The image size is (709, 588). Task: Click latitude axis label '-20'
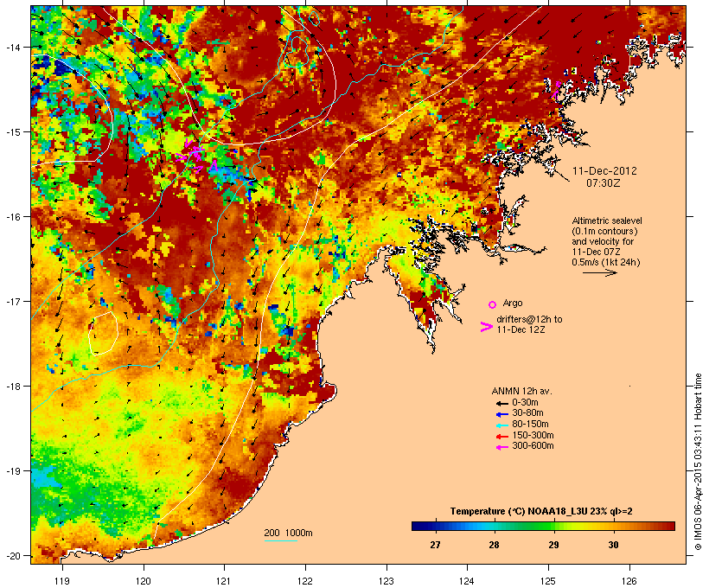point(13,555)
